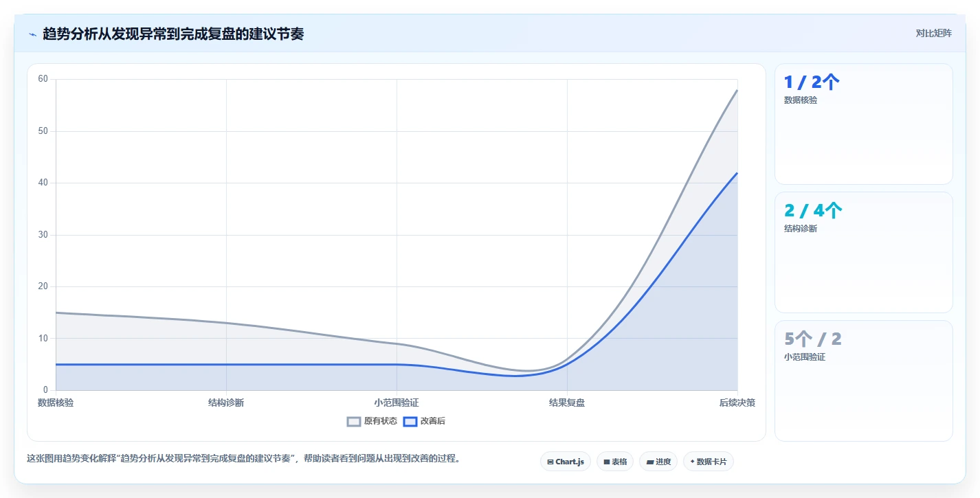Click the 40 y-axis value

click(x=43, y=183)
